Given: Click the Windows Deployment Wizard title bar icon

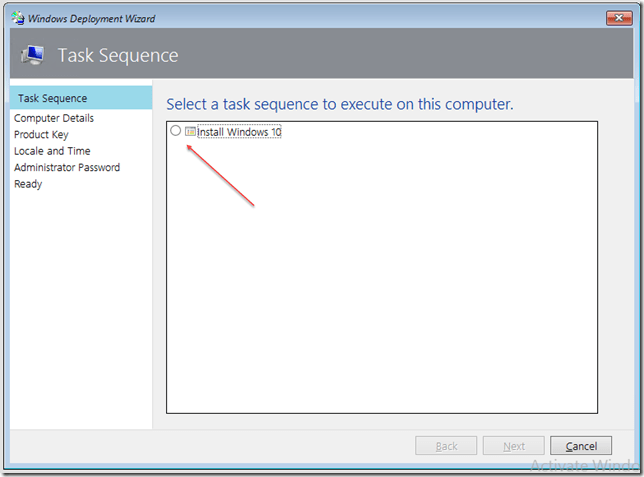Looking at the screenshot, I should pyautogui.click(x=17, y=18).
